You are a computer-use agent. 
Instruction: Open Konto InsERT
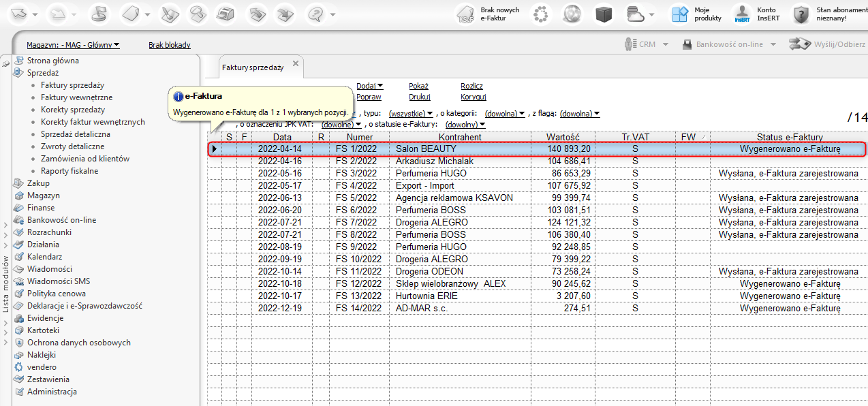click(756, 14)
